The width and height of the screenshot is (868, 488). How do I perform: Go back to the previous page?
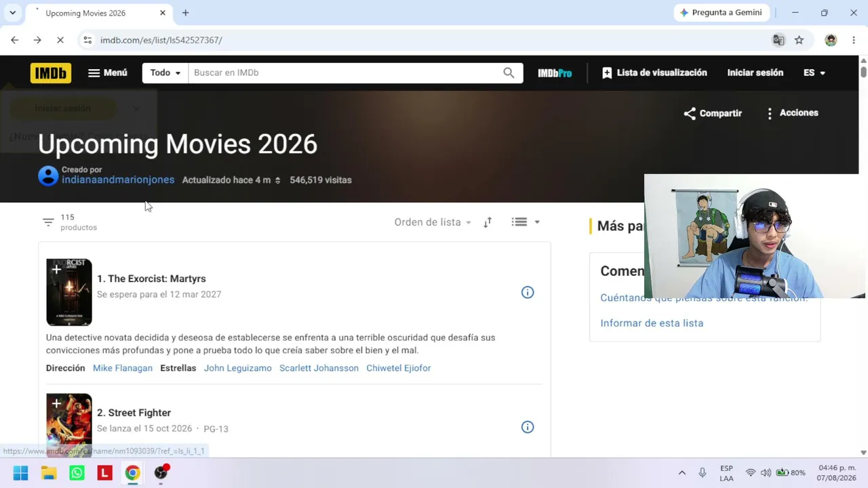[x=15, y=40]
